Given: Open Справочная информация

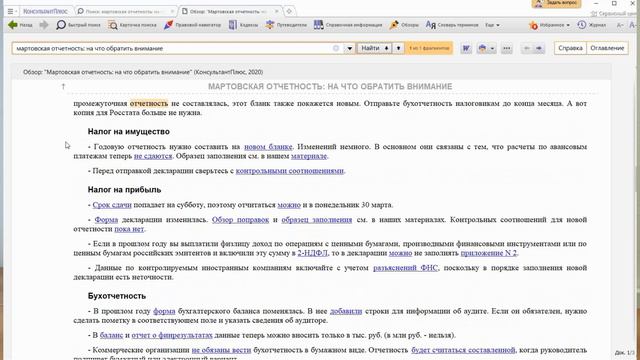Looking at the screenshot, I should (348, 25).
